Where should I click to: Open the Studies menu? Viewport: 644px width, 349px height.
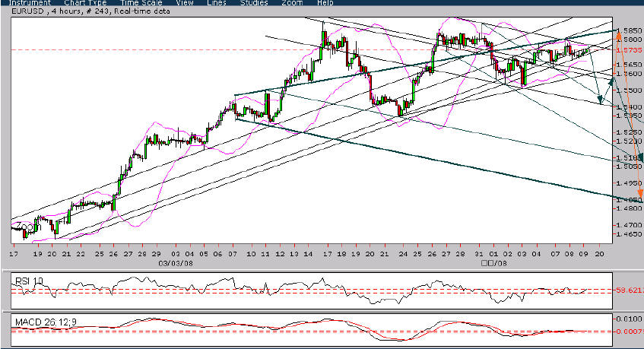(254, 2)
